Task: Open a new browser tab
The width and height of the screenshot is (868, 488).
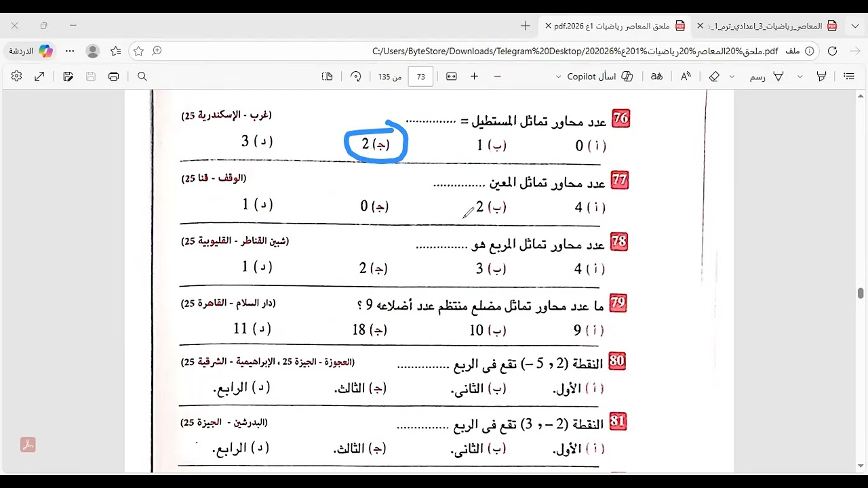Action: pyautogui.click(x=525, y=26)
